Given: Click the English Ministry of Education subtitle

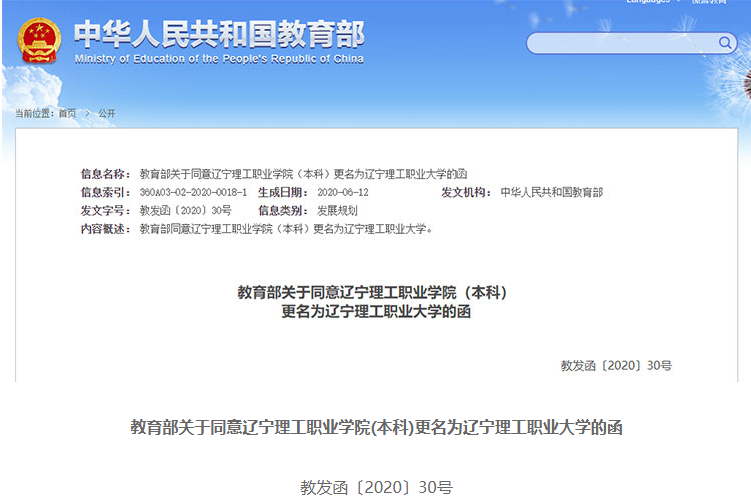Looking at the screenshot, I should click(219, 59).
